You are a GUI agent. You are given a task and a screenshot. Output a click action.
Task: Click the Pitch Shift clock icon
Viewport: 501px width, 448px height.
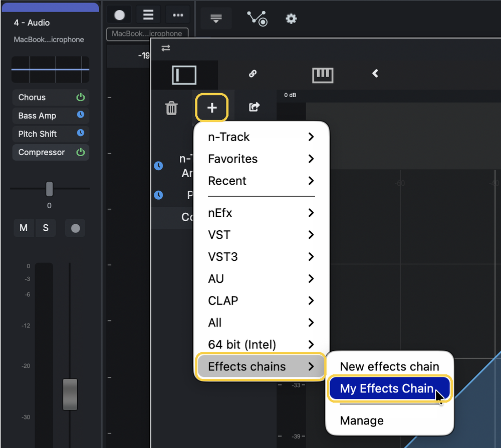[81, 133]
